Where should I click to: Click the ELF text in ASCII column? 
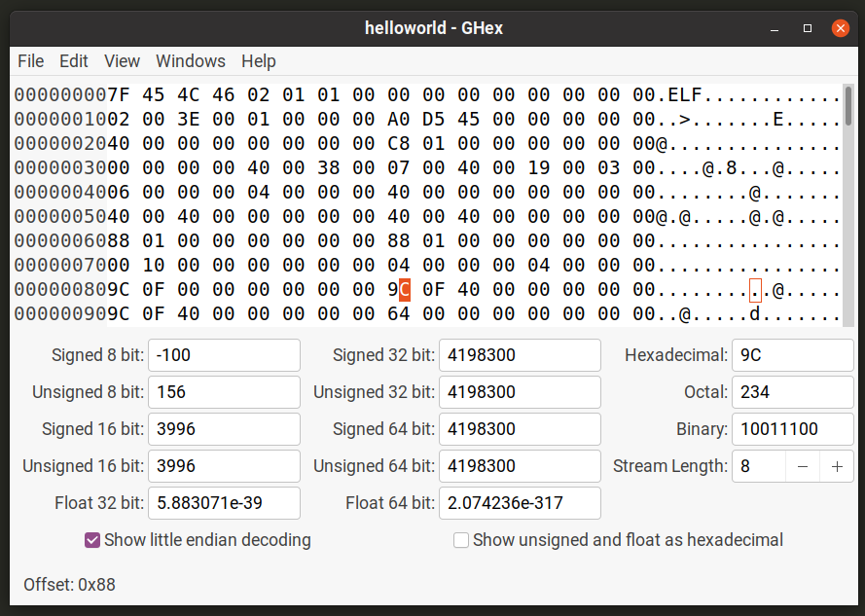[x=685, y=95]
